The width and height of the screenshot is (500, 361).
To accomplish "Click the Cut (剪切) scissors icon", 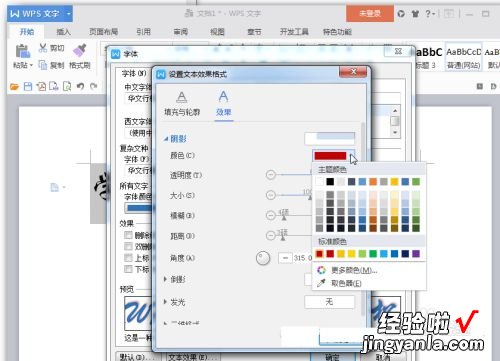I will [43, 48].
